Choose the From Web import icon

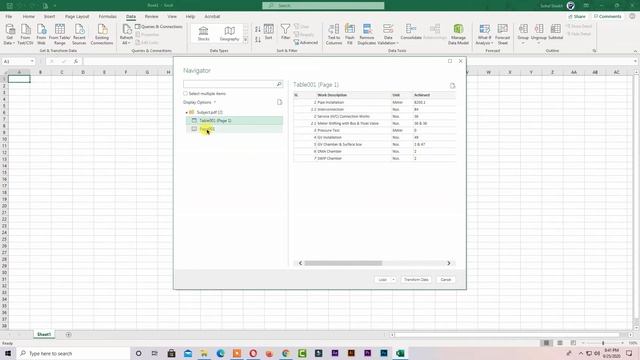41,34
